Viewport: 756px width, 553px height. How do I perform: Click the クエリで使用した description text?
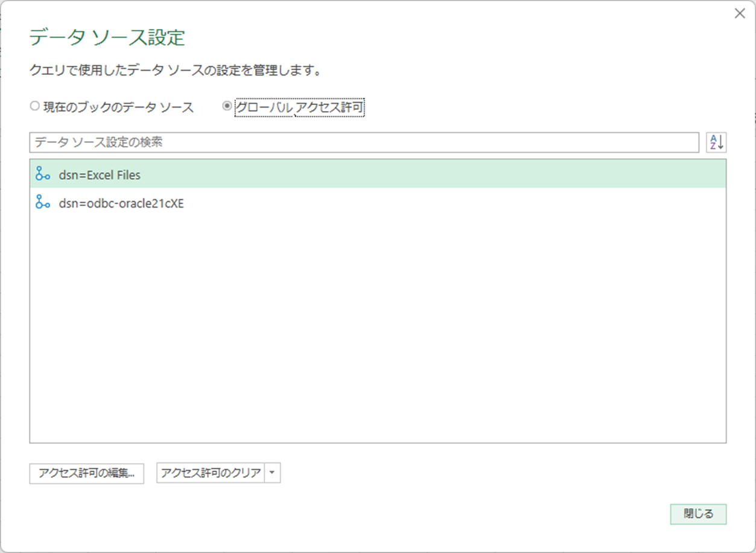[x=174, y=71]
